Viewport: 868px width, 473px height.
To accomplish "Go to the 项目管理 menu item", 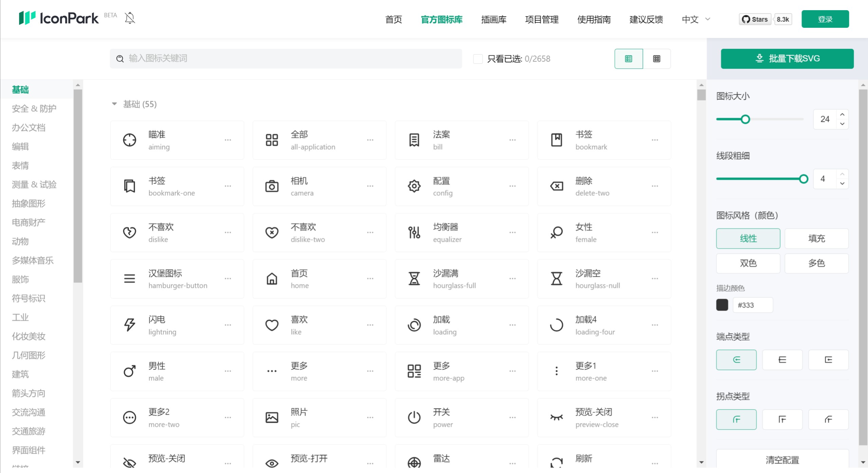I will point(542,19).
